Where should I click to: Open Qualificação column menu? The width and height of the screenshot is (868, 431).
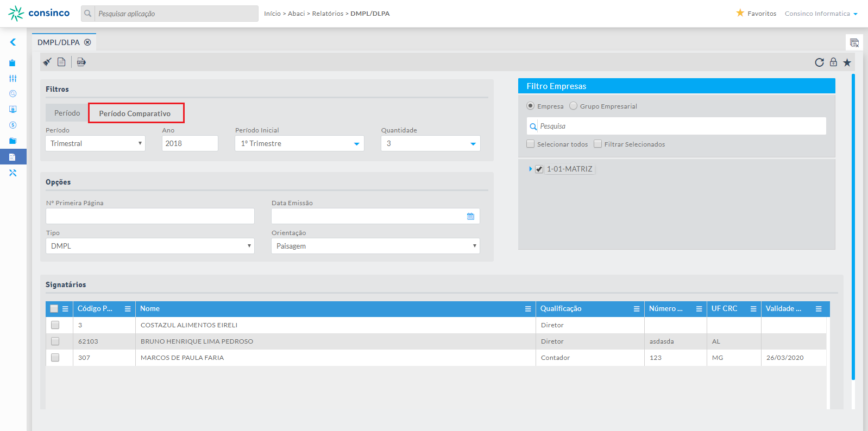coord(637,309)
